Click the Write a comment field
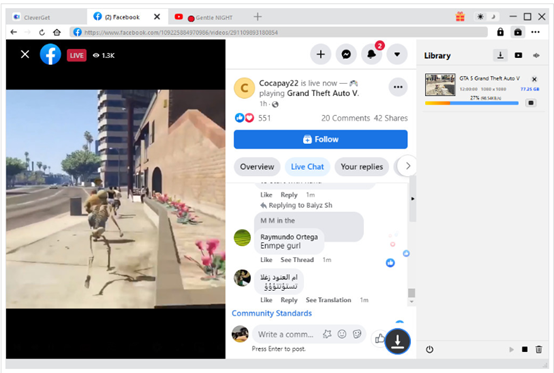This screenshot has height=373, width=554. pyautogui.click(x=285, y=334)
